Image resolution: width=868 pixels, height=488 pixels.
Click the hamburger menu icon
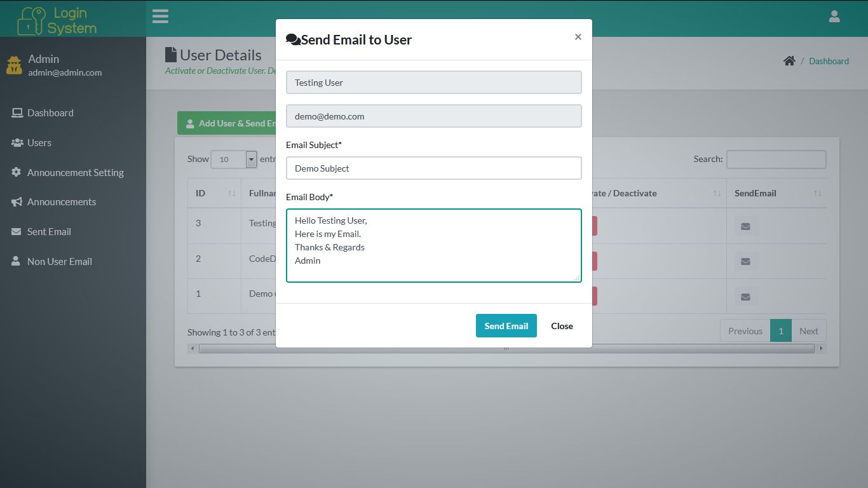pyautogui.click(x=160, y=16)
